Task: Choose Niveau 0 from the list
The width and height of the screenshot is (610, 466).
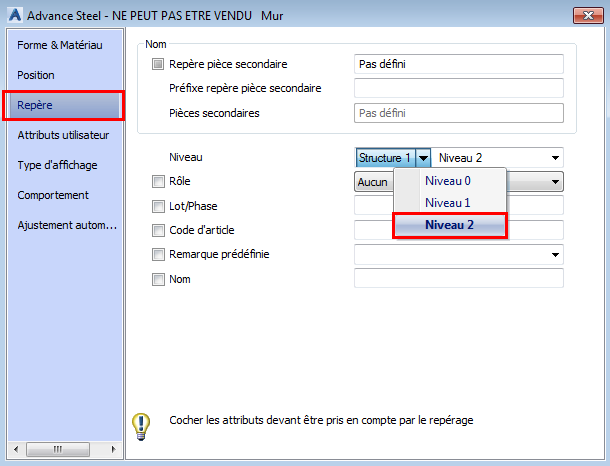Action: coord(450,181)
